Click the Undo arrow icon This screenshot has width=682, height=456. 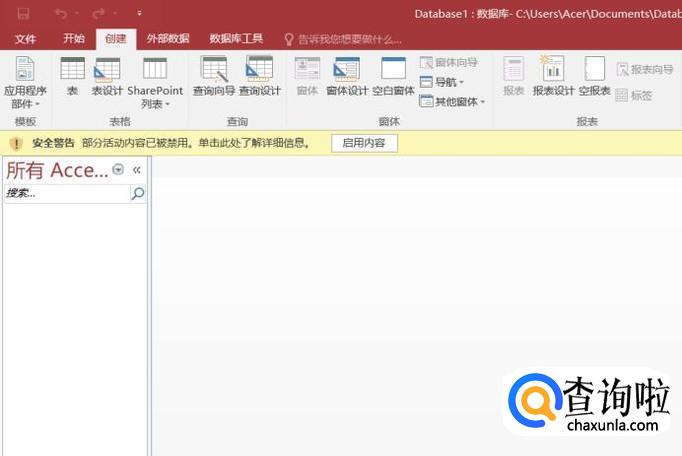tap(61, 14)
